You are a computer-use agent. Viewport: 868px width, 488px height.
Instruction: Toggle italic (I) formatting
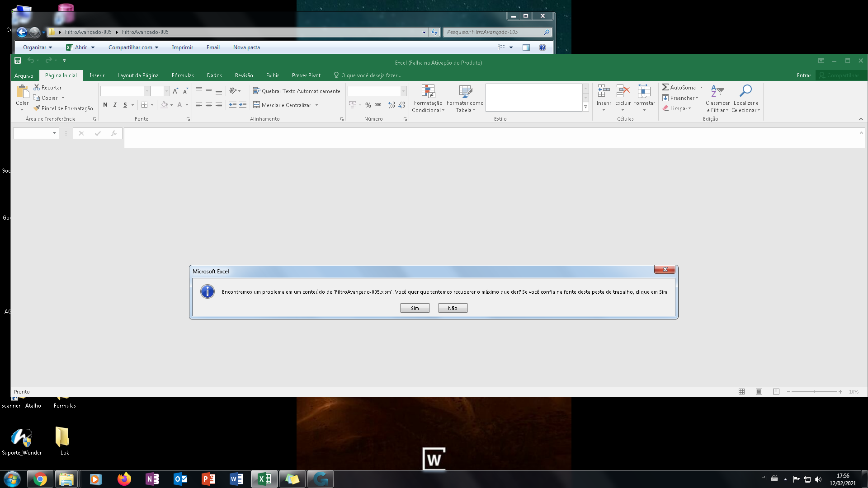pyautogui.click(x=115, y=105)
